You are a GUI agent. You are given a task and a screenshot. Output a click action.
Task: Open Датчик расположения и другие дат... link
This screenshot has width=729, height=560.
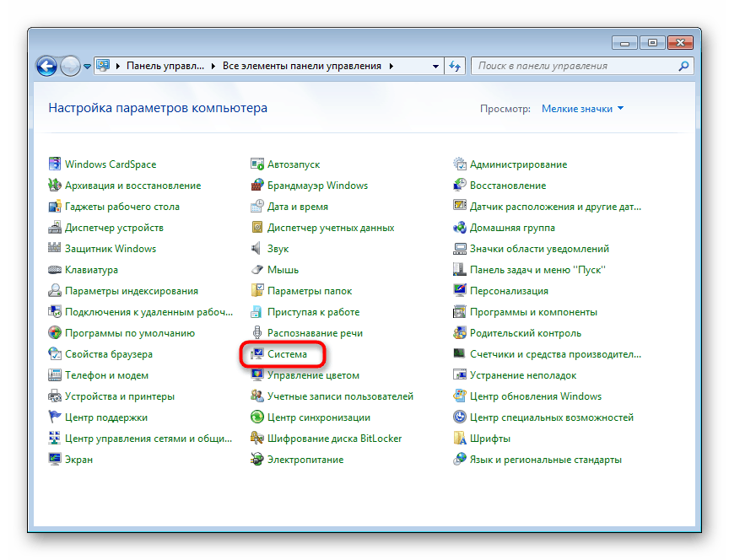point(555,207)
